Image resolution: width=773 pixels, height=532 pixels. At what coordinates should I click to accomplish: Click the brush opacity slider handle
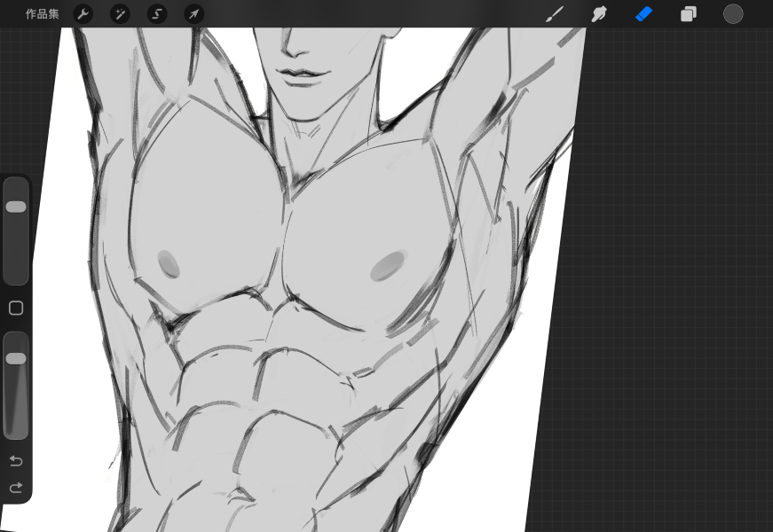(x=16, y=358)
